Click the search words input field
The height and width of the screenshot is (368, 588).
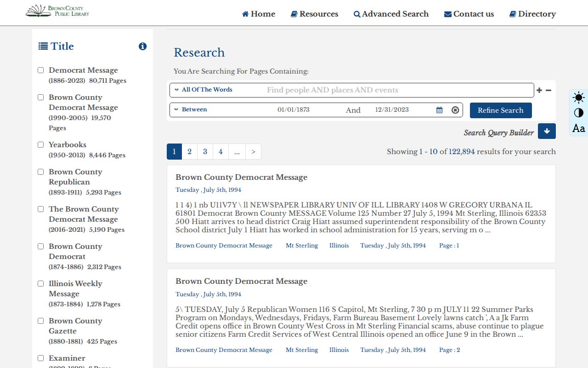pyautogui.click(x=399, y=90)
